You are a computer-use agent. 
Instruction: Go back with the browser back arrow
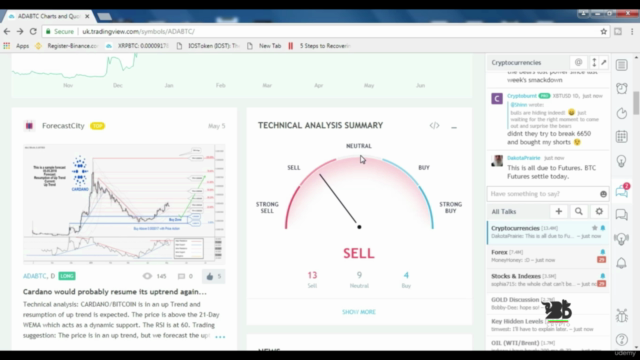[x=7, y=31]
